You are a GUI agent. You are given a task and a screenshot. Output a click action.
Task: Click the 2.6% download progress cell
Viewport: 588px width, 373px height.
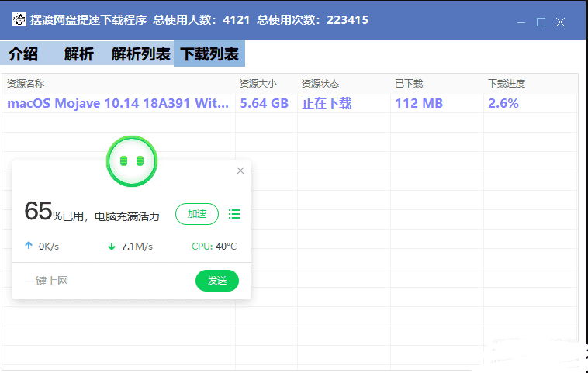(503, 103)
